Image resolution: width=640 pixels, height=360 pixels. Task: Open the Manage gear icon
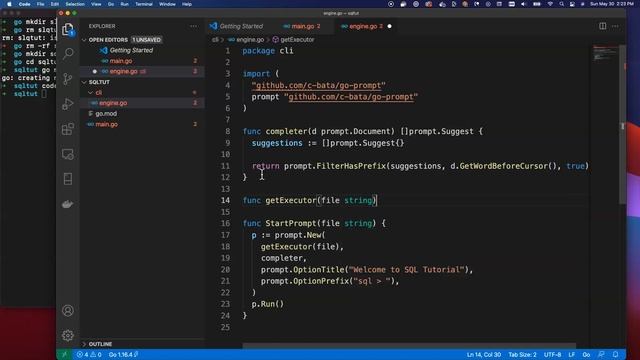coord(68,336)
